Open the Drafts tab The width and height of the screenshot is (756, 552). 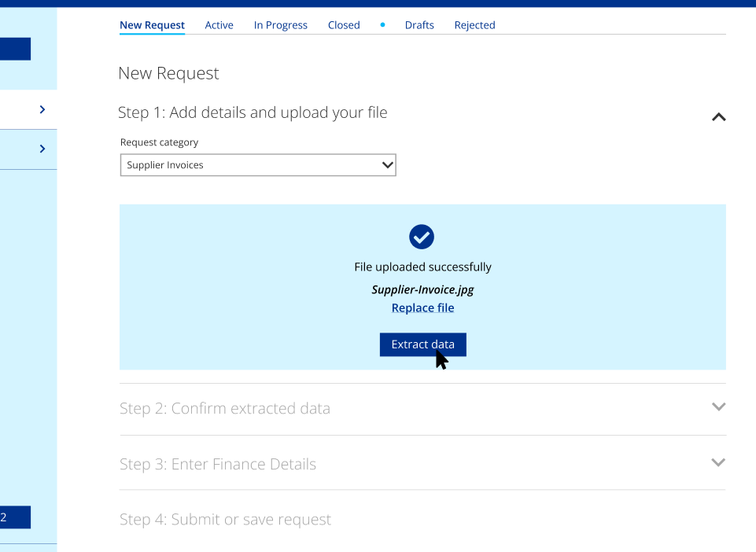click(x=419, y=25)
